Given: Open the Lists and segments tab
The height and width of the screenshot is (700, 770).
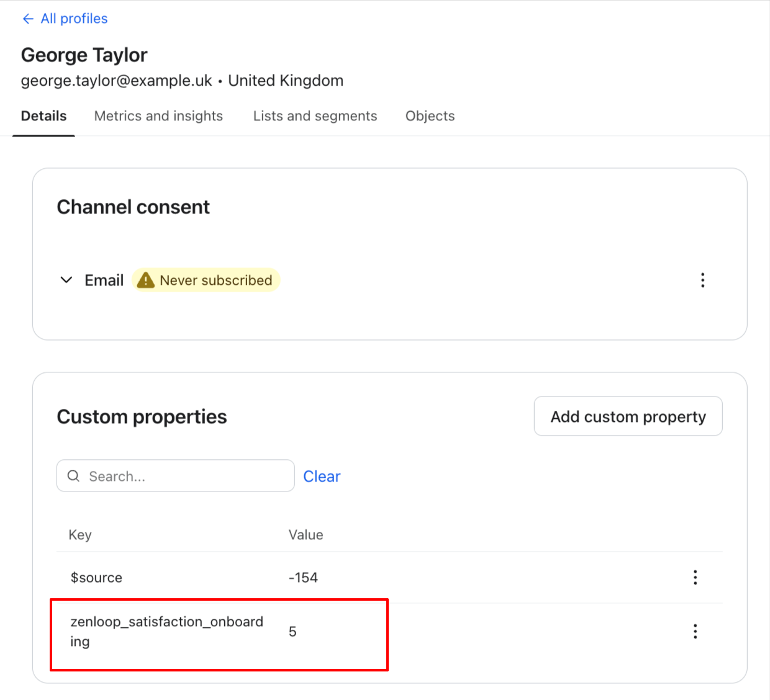Looking at the screenshot, I should pyautogui.click(x=315, y=116).
